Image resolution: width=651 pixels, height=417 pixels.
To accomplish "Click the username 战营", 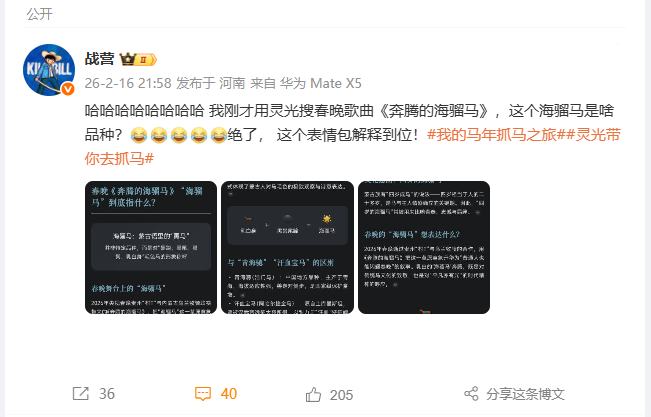I will [99, 59].
